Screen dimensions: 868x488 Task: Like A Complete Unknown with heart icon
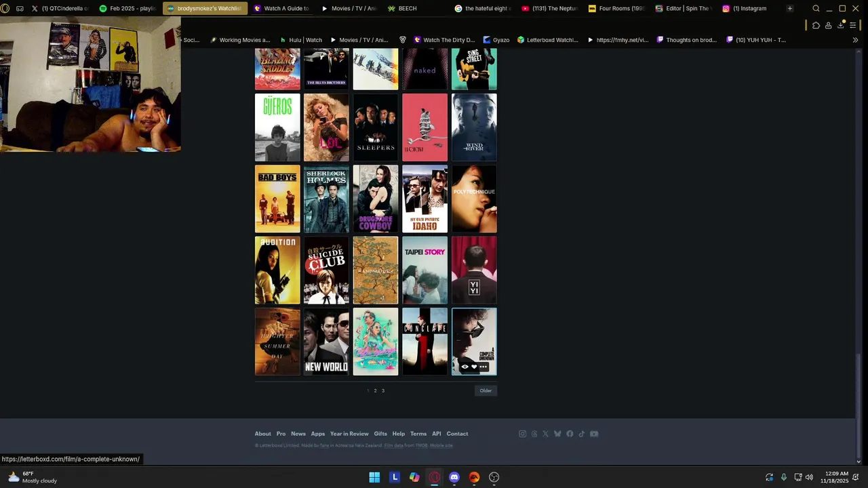point(474,367)
